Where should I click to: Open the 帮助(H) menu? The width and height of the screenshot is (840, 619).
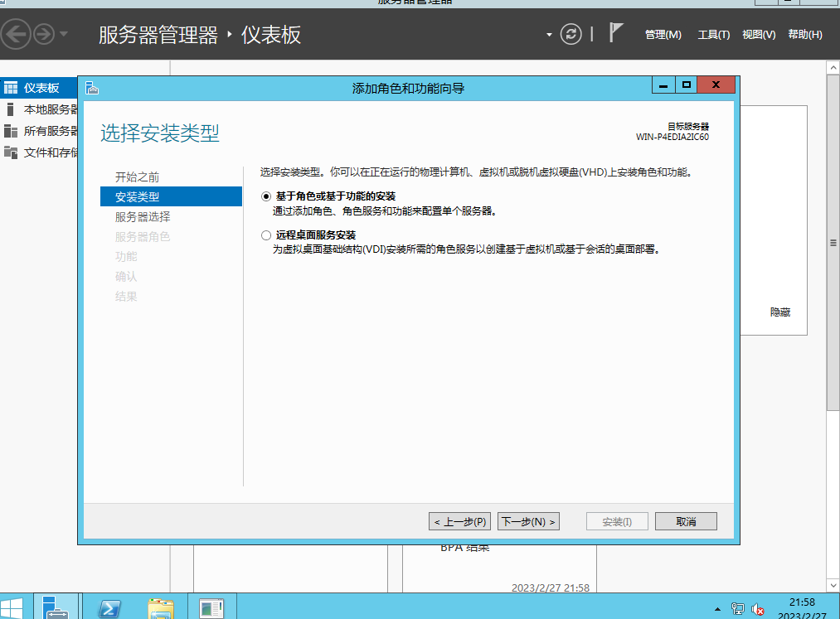coord(804,35)
